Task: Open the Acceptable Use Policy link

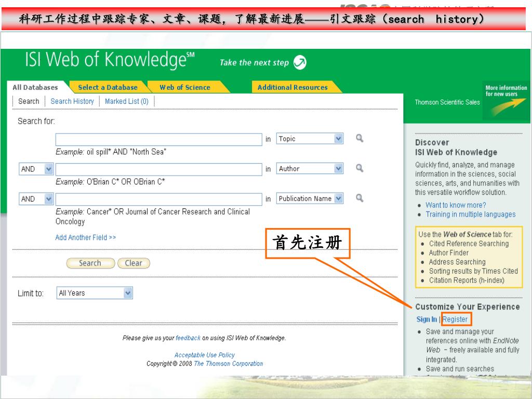Action: [x=205, y=355]
